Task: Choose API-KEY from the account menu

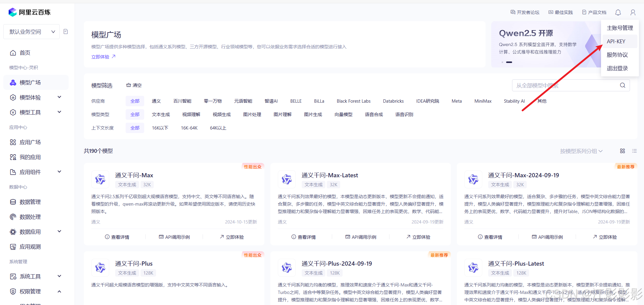Action: tap(620, 41)
